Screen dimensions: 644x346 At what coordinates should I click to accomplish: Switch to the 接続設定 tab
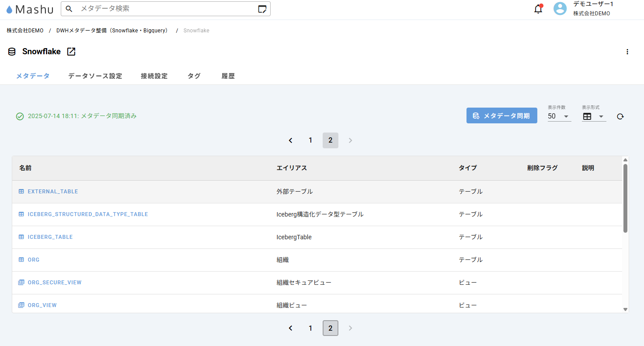[x=154, y=76]
